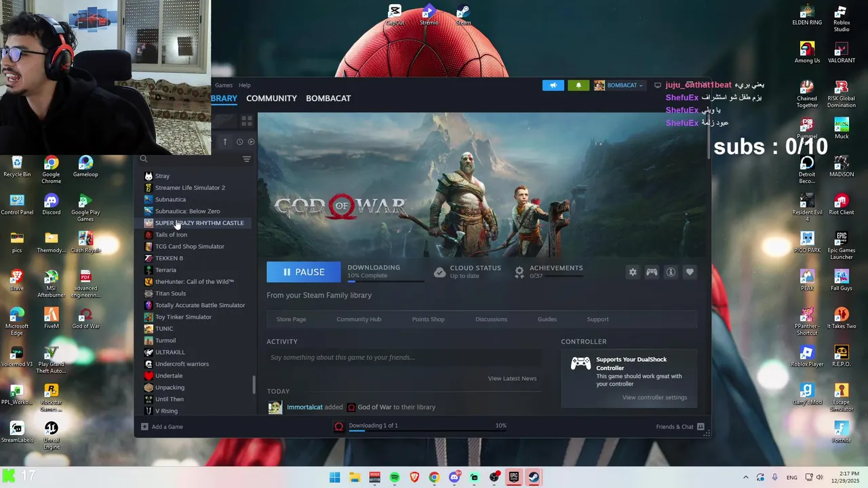Screen dimensions: 868x488
Task: Open the Points Shop tab
Action: click(429, 319)
